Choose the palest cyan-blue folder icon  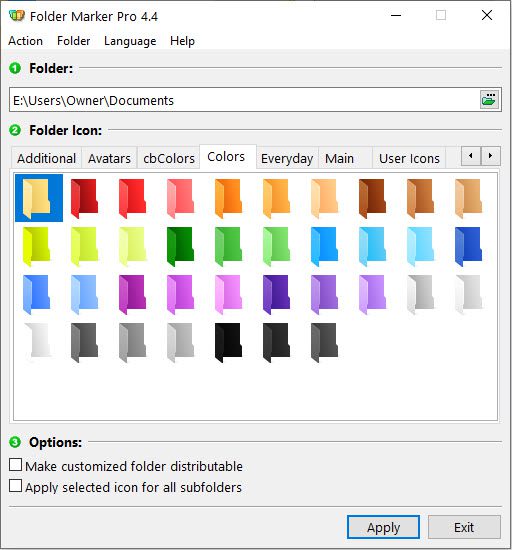click(420, 246)
